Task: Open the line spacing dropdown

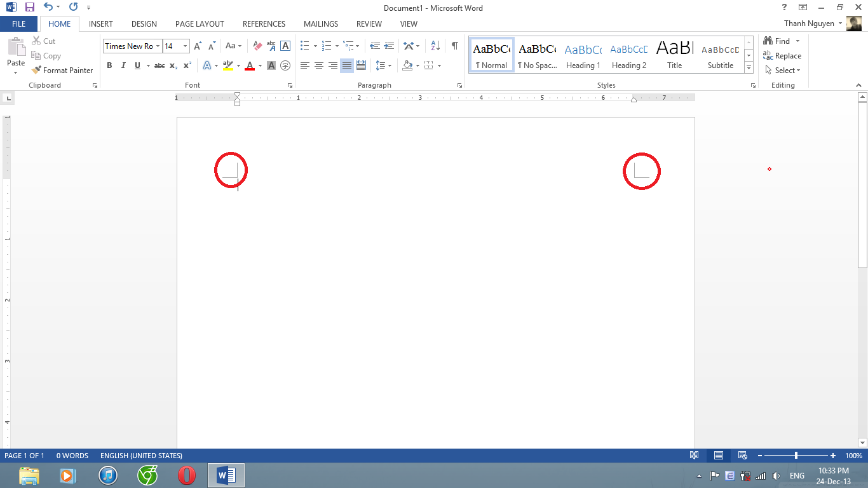Action: [x=383, y=65]
